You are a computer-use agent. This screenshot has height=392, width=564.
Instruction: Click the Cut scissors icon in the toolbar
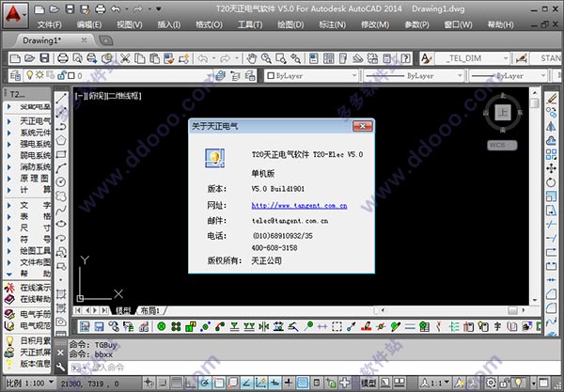click(123, 58)
